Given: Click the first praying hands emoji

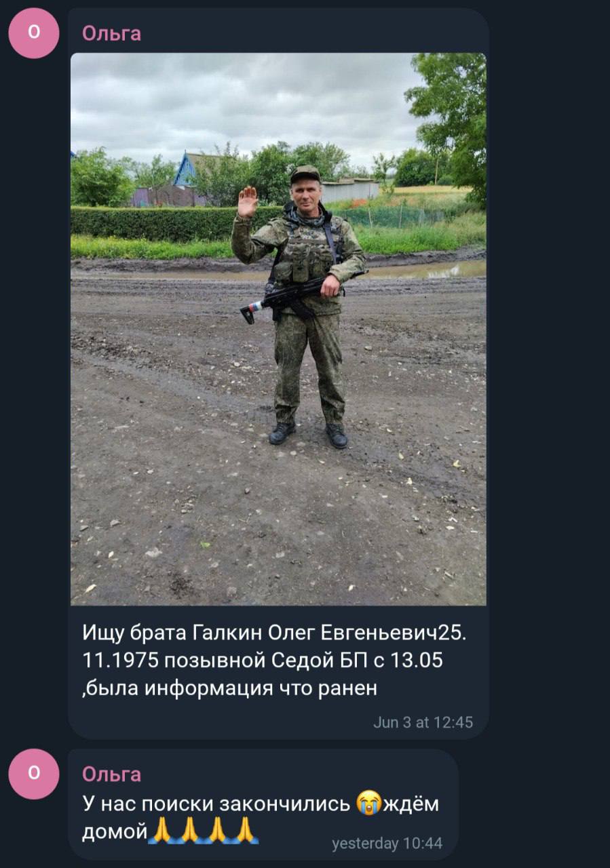Looking at the screenshot, I should 161,830.
